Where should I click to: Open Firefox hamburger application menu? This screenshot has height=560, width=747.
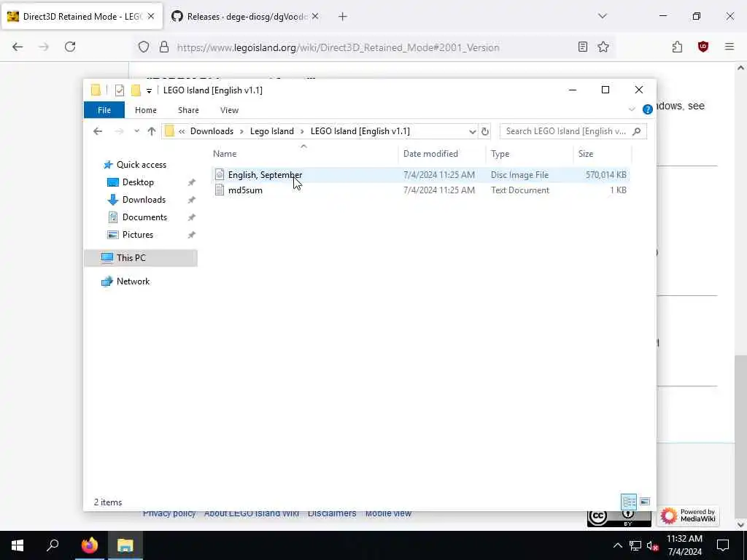click(729, 47)
